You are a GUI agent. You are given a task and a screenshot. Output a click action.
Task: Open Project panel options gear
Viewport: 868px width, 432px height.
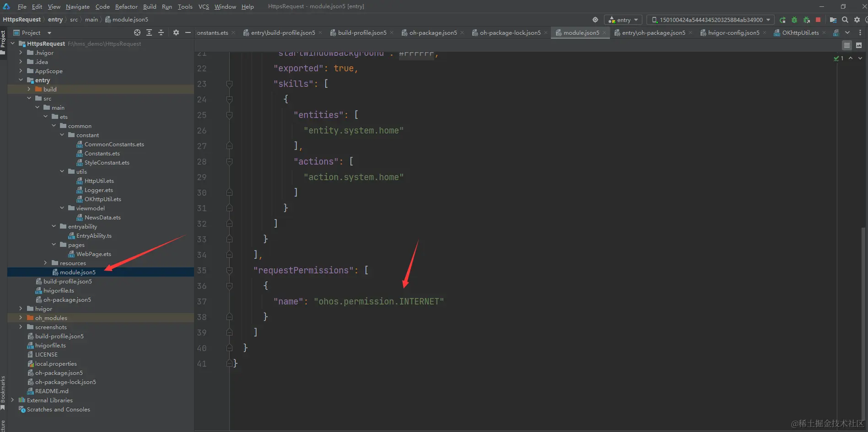[176, 32]
